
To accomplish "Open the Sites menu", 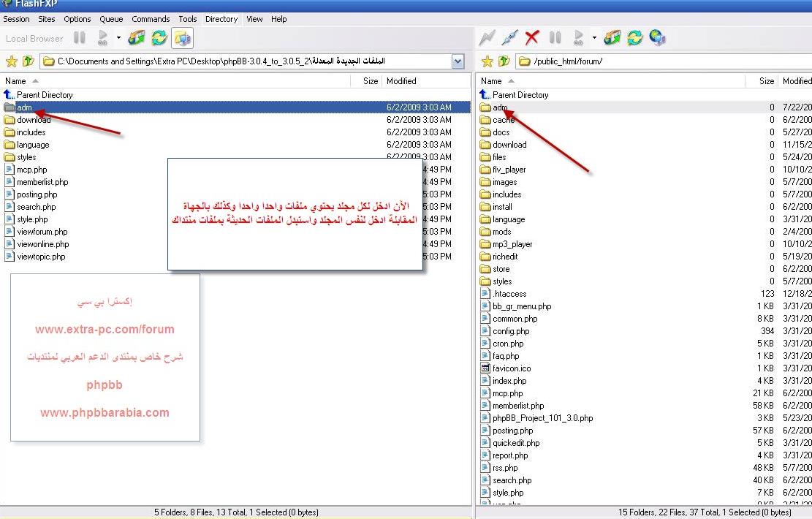I will 47,19.
